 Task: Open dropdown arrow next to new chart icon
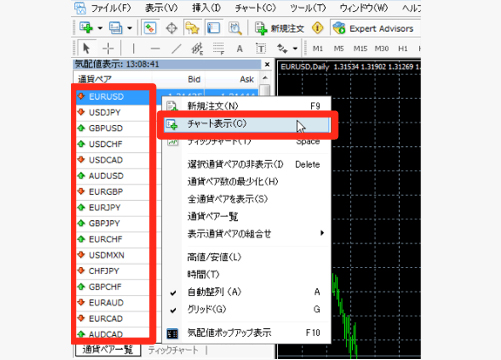[100, 28]
